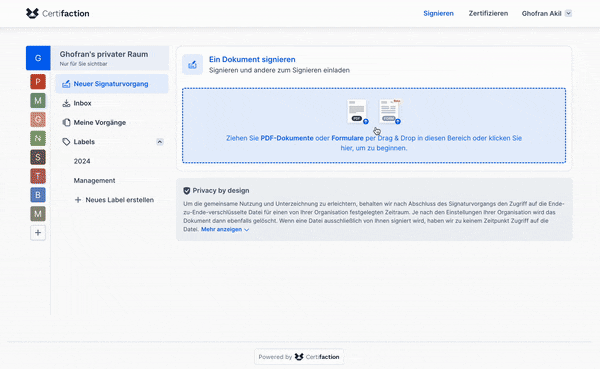
Task: Click the drag and drop upload area text
Action: coord(374,143)
